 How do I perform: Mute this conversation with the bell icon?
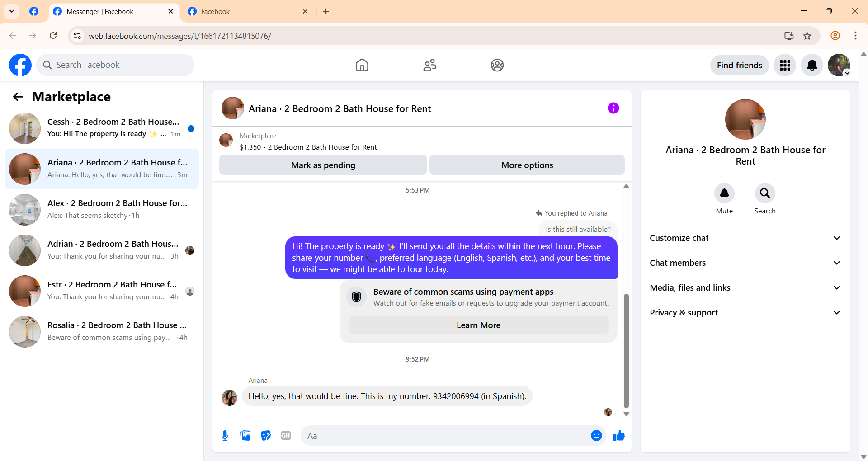click(x=724, y=193)
